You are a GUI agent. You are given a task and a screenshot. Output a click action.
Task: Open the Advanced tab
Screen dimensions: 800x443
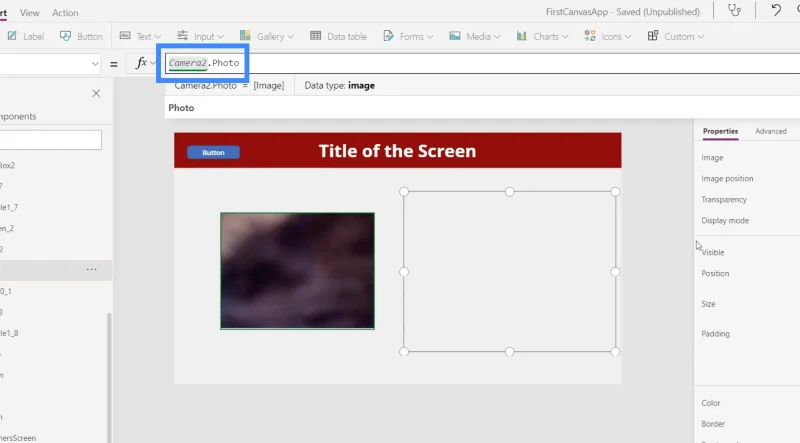point(770,131)
